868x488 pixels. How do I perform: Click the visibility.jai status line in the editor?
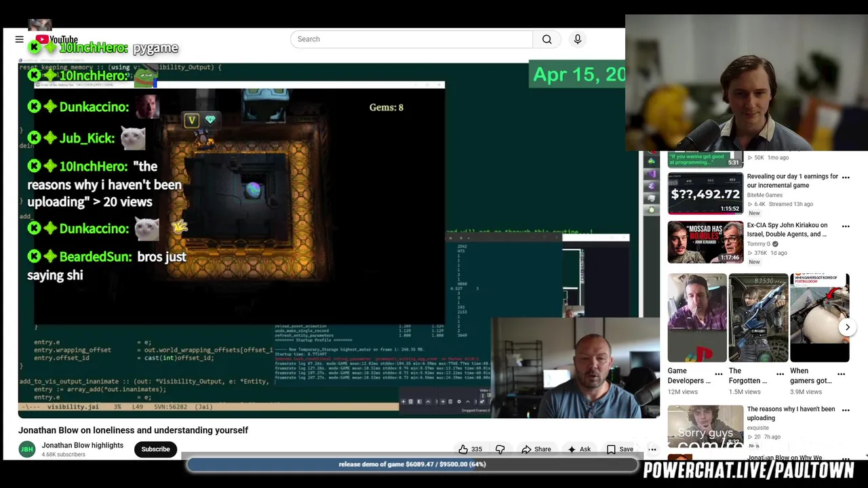coord(208,407)
